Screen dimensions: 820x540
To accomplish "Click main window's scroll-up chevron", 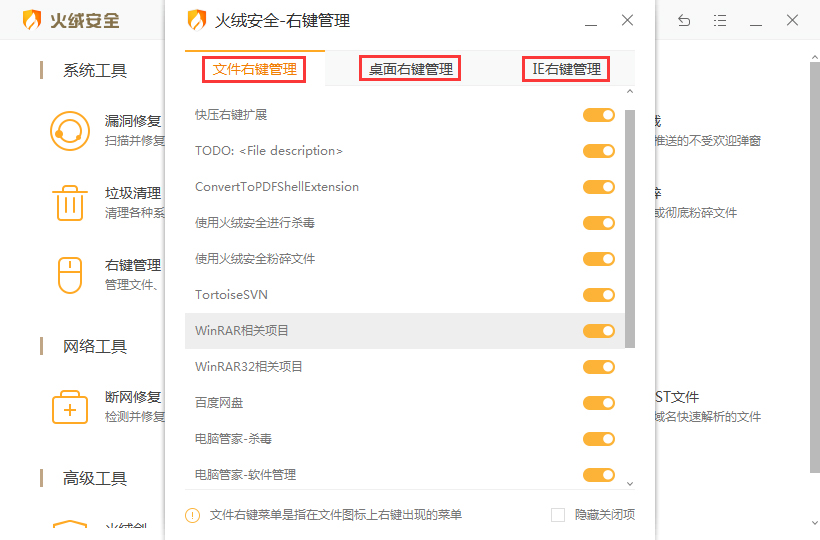I will point(812,57).
